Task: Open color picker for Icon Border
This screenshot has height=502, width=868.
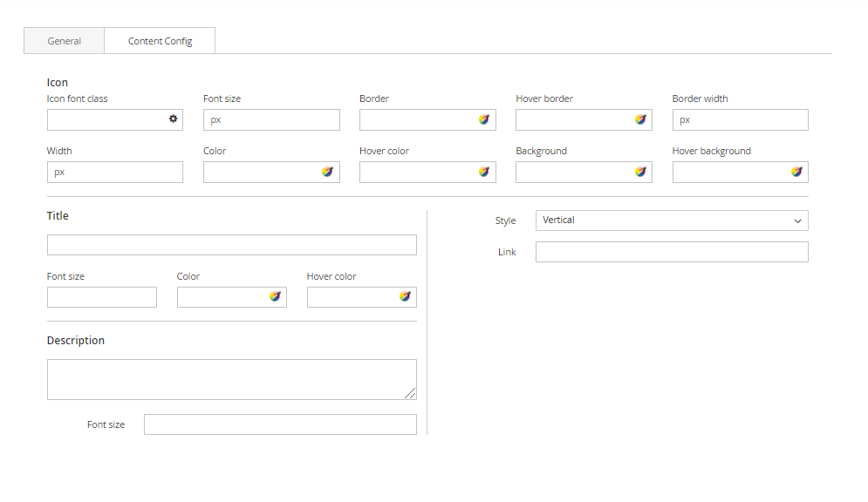Action: (x=483, y=119)
